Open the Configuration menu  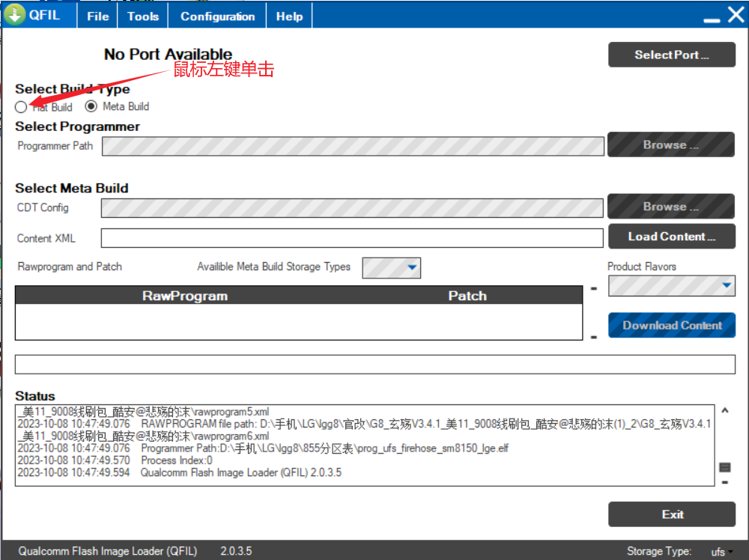217,16
